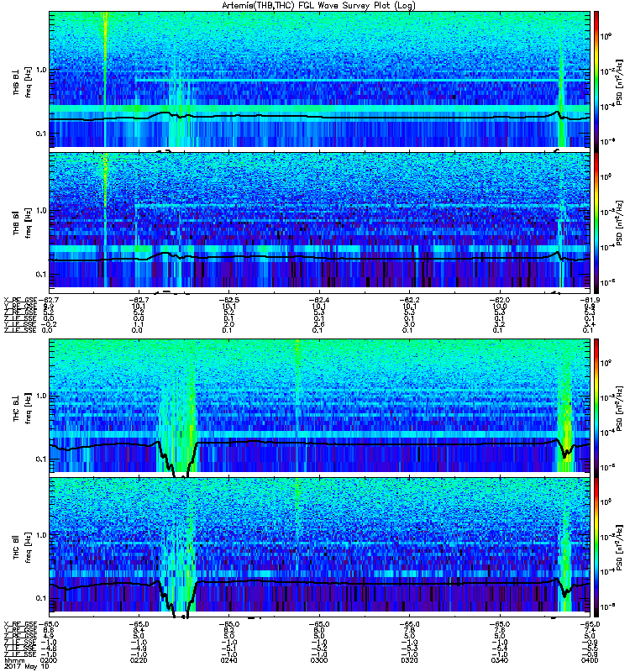Screen dimensions: 630x672
Task: Click the '-81.9' X_RE_GSE value
Action: [590, 300]
